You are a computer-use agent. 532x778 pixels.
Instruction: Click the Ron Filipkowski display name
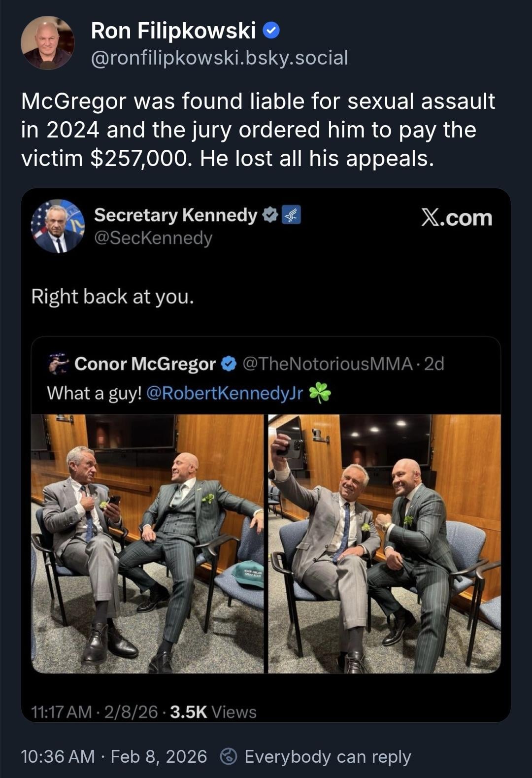tap(173, 31)
